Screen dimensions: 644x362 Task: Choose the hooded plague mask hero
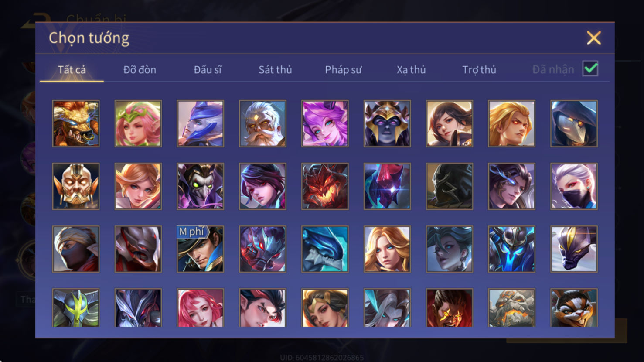574,123
